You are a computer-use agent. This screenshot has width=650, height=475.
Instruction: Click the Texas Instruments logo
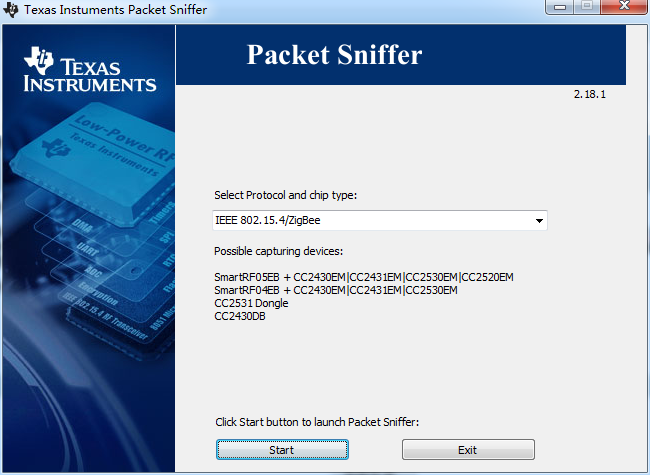coord(89,70)
